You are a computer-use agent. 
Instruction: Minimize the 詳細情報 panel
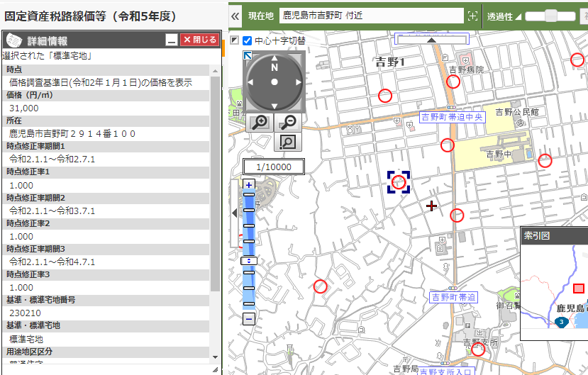pos(171,40)
